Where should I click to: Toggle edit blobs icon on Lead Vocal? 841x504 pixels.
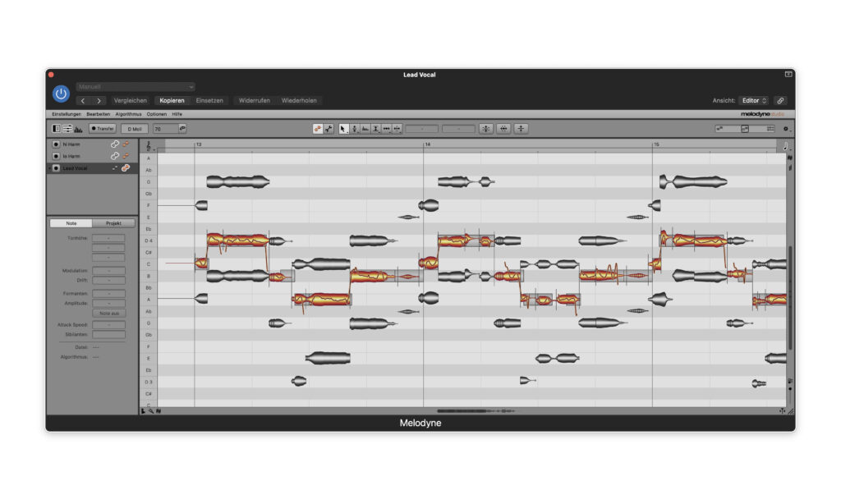tap(126, 168)
